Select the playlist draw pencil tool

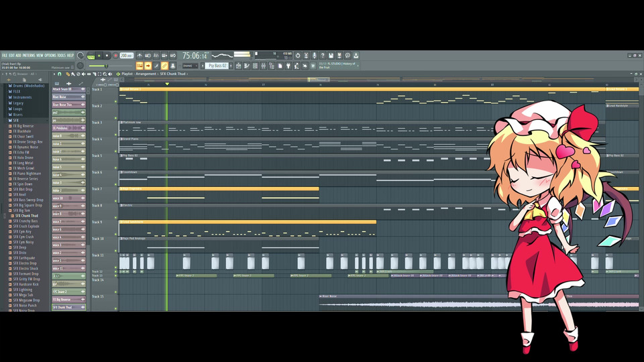(x=68, y=74)
